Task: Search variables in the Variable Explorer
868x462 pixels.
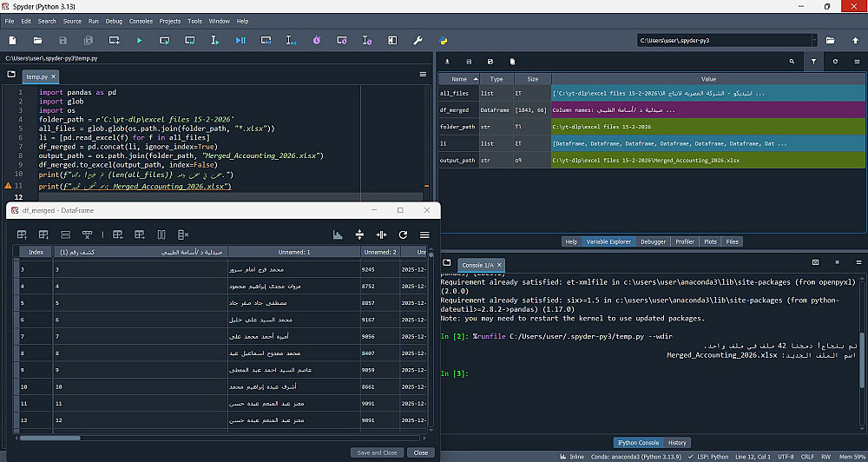Action: click(792, 62)
